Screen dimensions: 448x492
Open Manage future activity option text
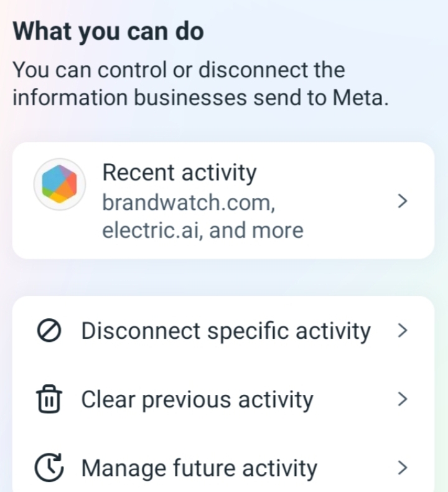pos(199,468)
